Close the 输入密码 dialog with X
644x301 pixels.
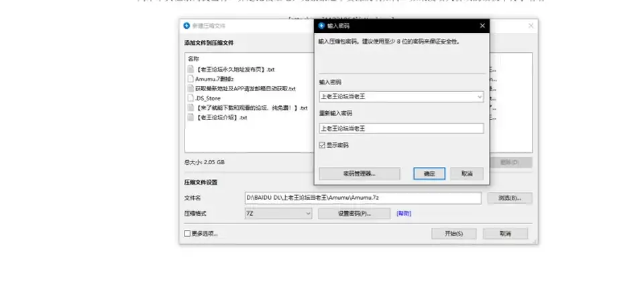tap(482, 25)
